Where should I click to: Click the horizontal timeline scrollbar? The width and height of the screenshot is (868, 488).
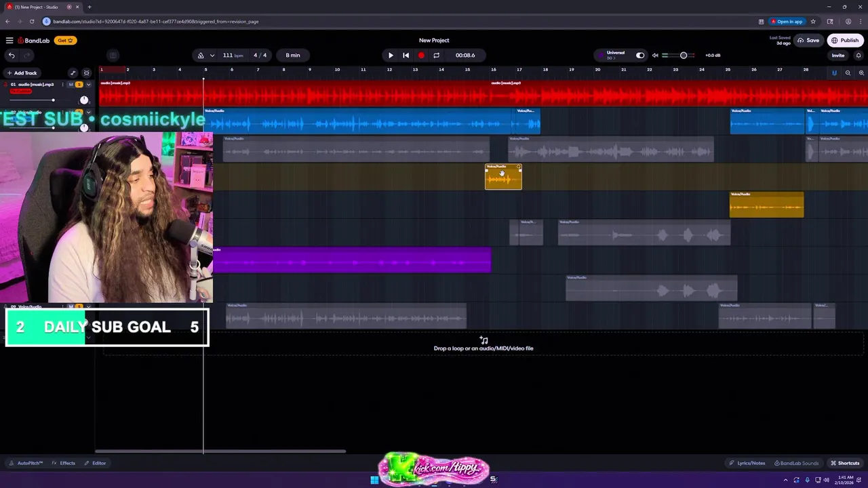[x=220, y=451]
